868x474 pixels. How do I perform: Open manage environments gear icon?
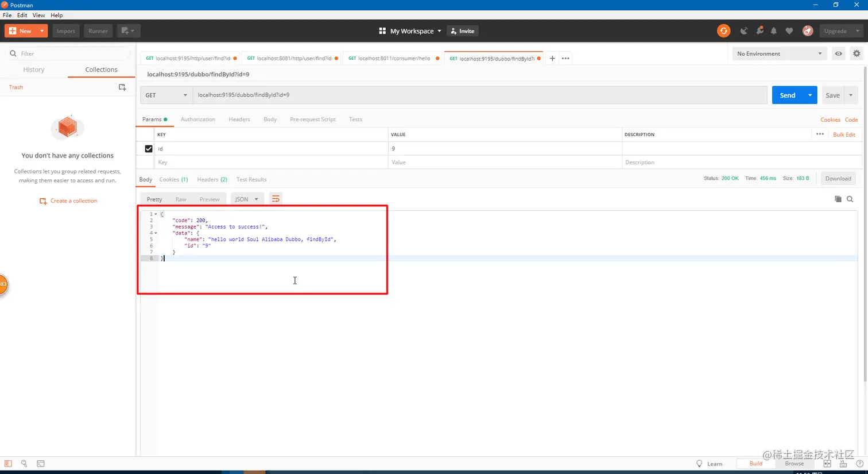857,53
